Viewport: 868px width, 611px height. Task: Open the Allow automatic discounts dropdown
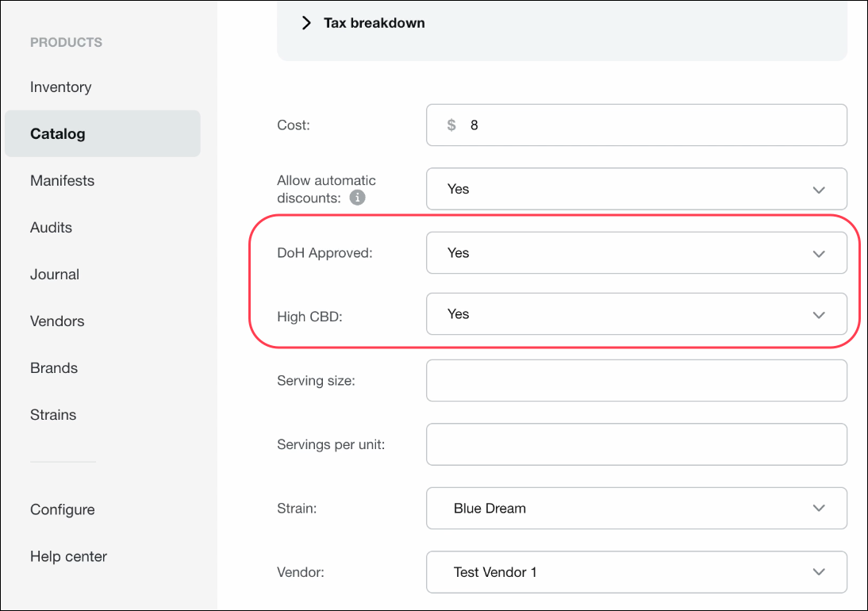636,189
